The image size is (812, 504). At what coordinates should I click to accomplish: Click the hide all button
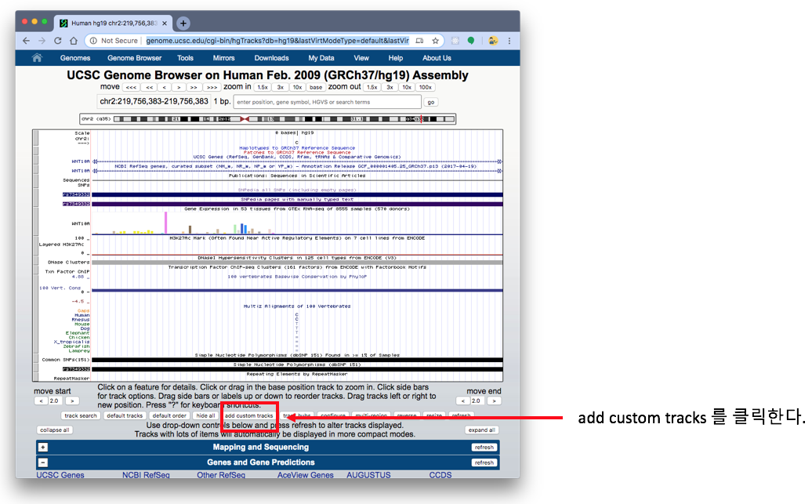205,416
